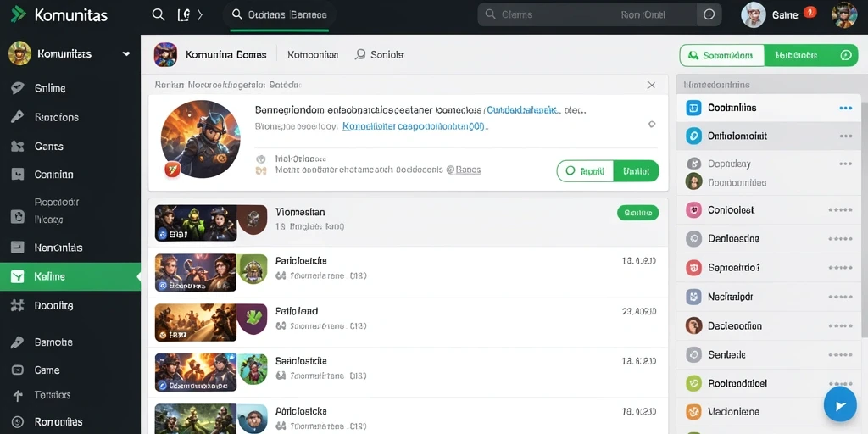Click the Sosomkions outlined button
Image resolution: width=868 pixels, height=434 pixels.
tap(722, 55)
